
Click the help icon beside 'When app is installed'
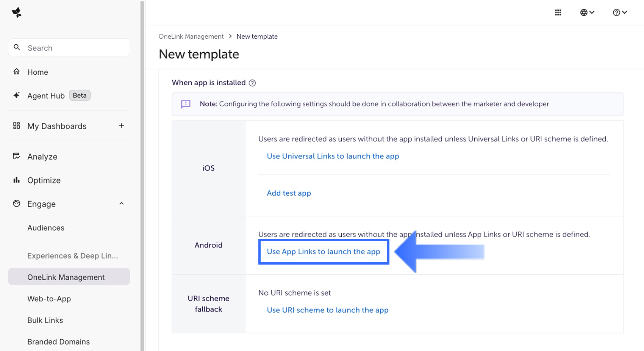click(252, 83)
